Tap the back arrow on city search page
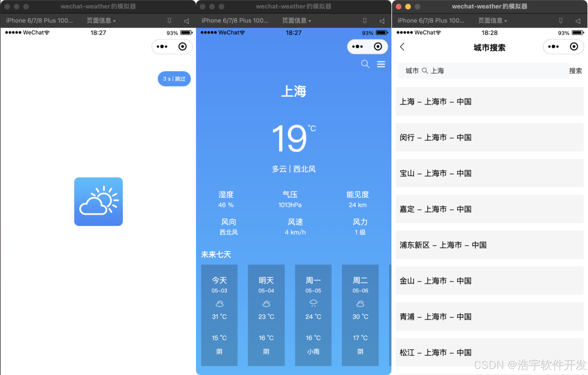The height and width of the screenshot is (375, 588). point(402,47)
